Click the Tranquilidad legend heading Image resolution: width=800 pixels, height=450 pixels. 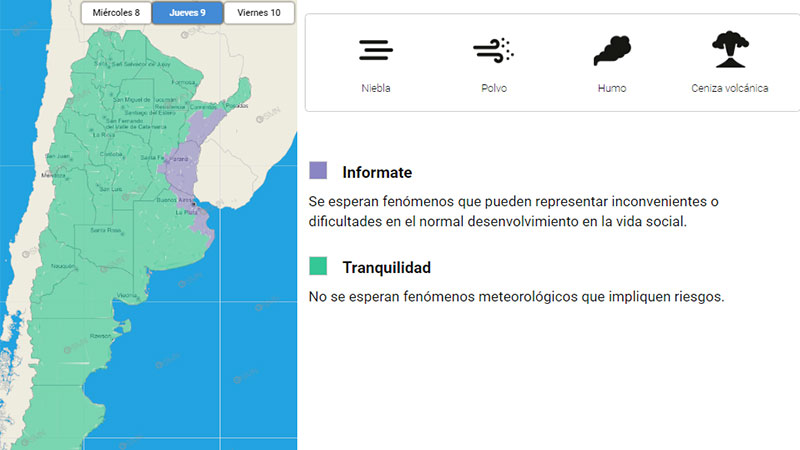387,267
